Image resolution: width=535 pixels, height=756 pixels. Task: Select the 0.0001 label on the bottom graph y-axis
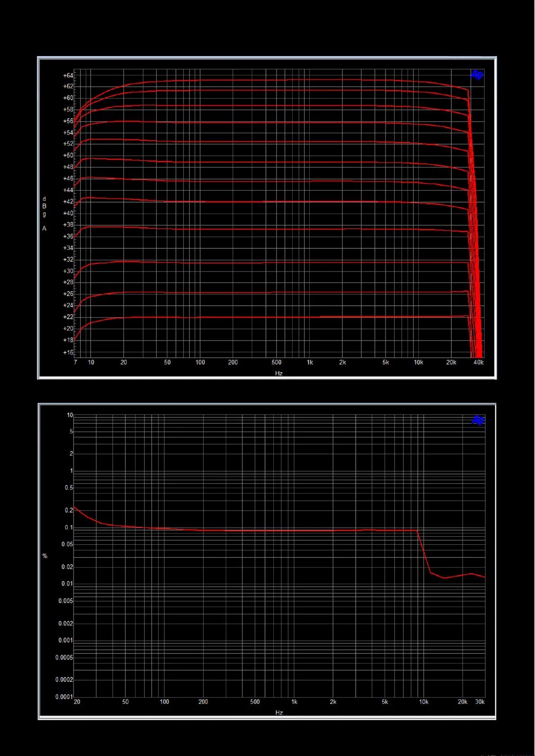[x=64, y=697]
